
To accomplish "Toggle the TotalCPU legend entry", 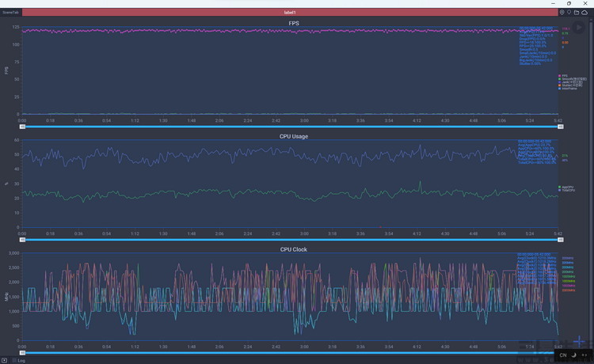I will [x=567, y=191].
